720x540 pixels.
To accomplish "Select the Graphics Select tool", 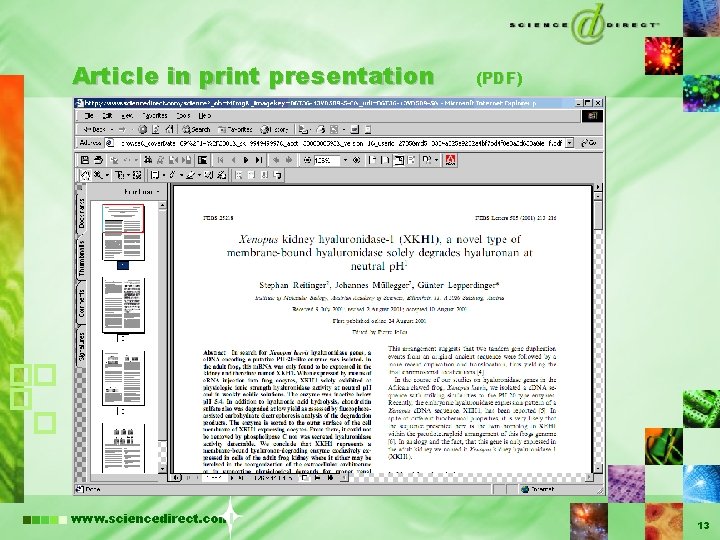I will 137,175.
